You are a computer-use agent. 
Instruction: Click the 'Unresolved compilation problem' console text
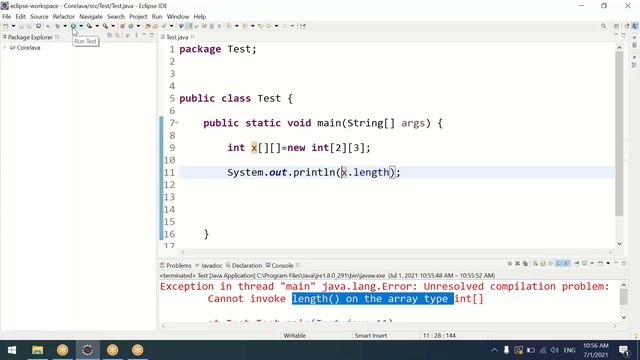tap(516, 287)
